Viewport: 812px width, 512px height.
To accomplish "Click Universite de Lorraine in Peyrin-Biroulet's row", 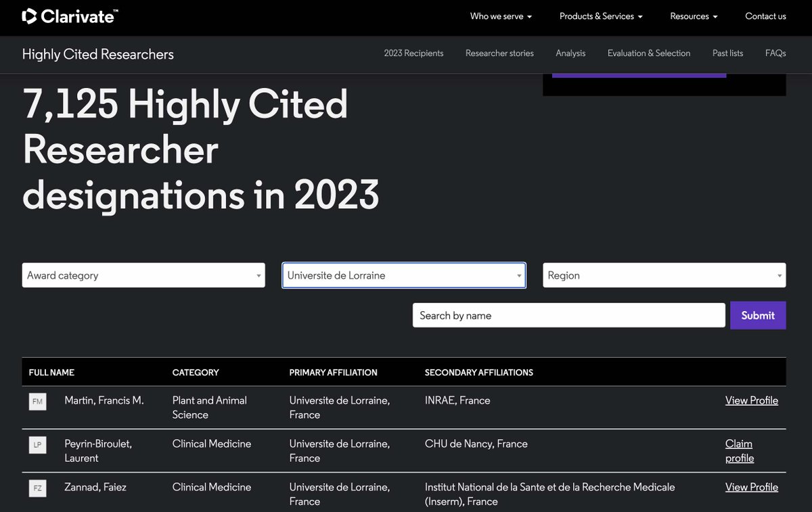I will [340, 451].
